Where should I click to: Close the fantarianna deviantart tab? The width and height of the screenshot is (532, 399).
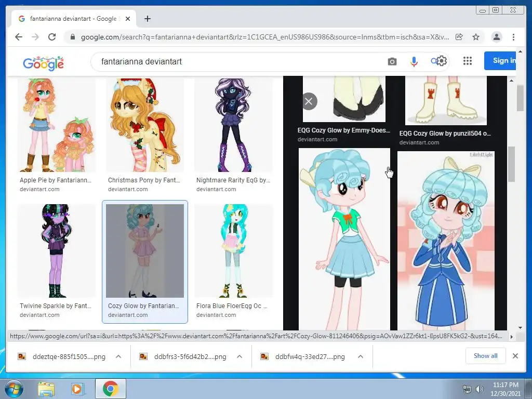tap(128, 19)
